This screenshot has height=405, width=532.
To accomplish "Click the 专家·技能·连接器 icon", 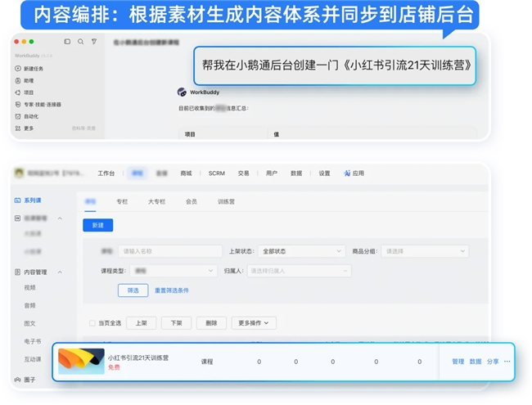I will [18, 105].
